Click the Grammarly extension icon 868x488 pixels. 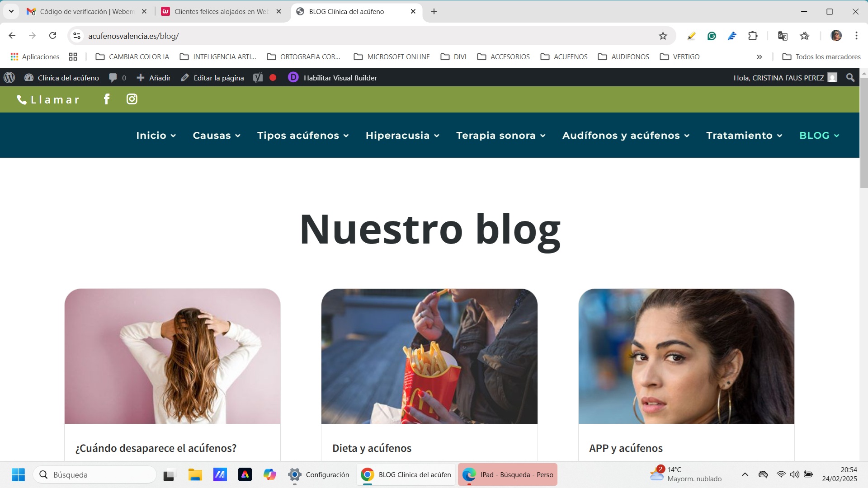click(712, 36)
